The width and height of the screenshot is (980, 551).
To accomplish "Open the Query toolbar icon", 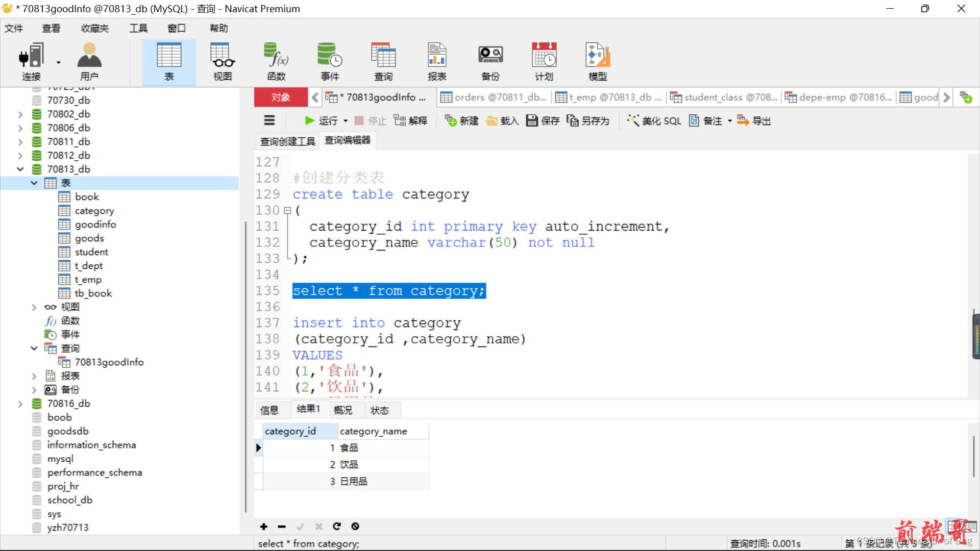I will [x=383, y=62].
